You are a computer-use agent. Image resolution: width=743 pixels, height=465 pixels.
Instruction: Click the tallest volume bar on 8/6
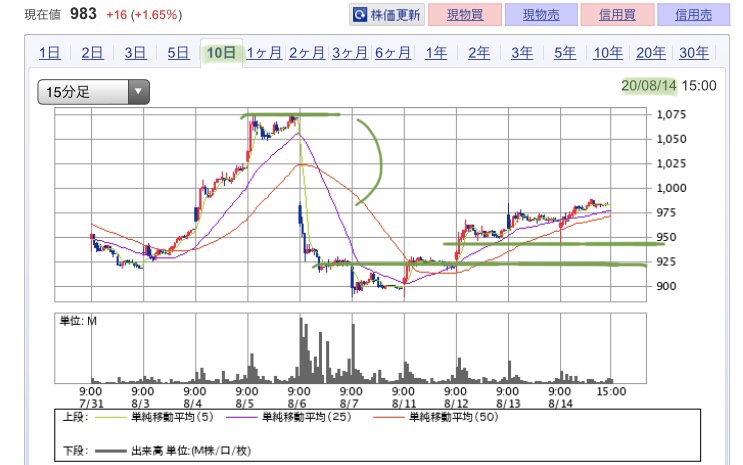[301, 350]
